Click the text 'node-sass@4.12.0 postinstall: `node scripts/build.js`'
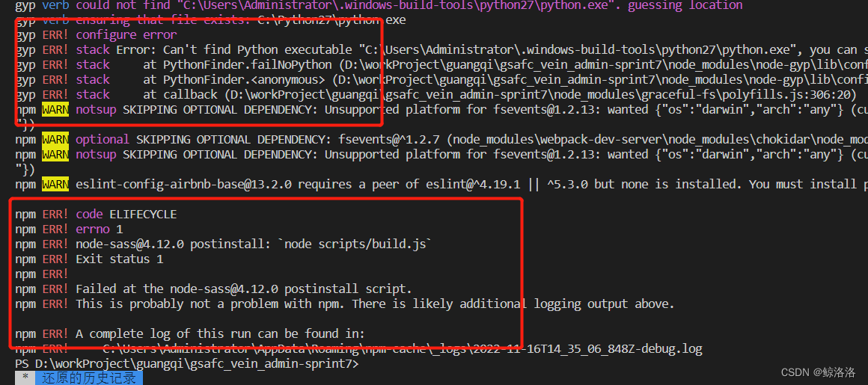868x385 pixels. [x=254, y=244]
